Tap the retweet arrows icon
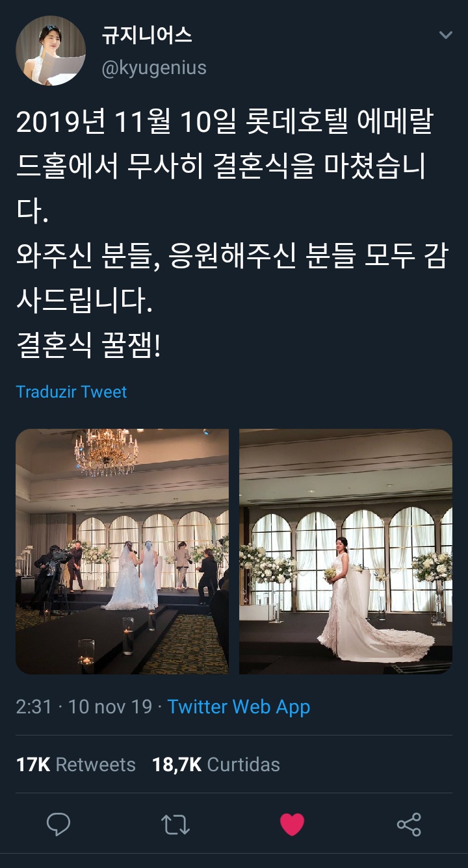This screenshot has height=868, width=468. (175, 824)
